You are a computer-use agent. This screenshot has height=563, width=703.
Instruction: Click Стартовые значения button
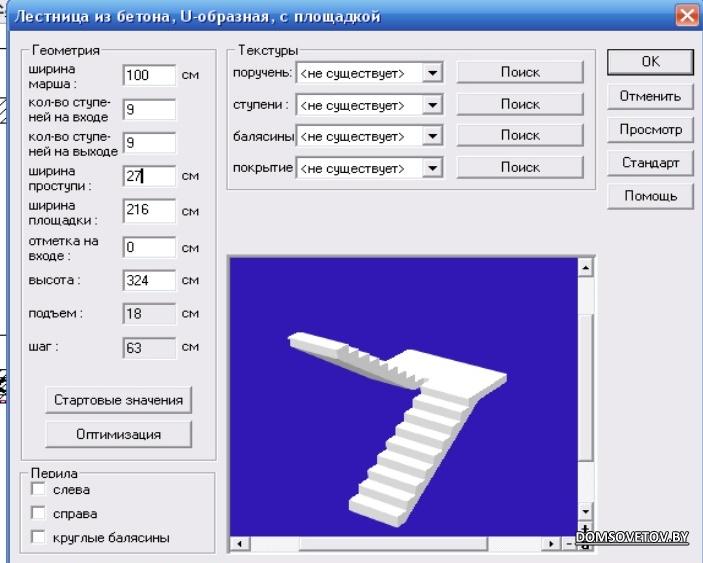(x=118, y=400)
